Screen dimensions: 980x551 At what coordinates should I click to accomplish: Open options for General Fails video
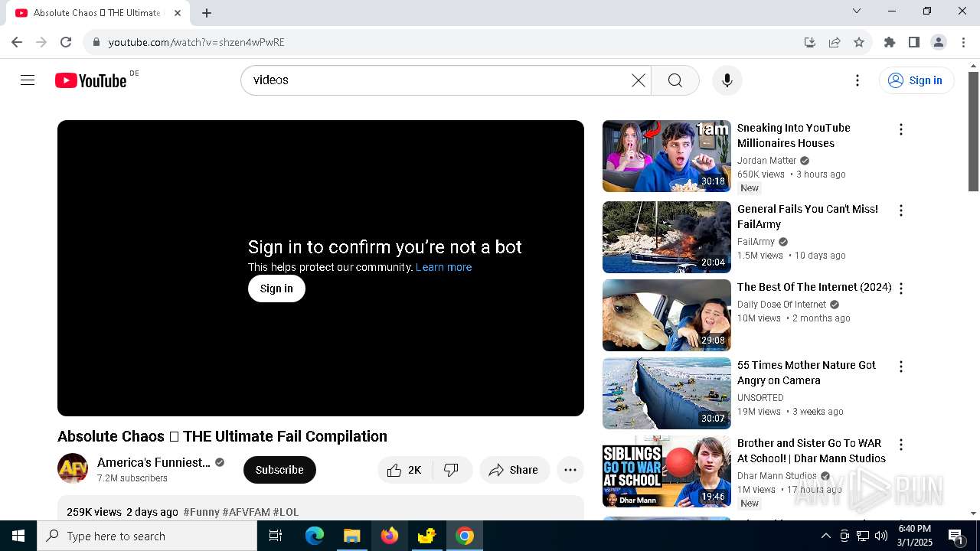tap(901, 210)
